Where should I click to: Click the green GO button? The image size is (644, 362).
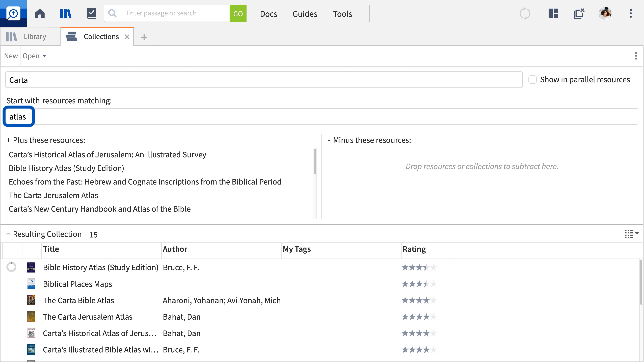[x=238, y=13]
